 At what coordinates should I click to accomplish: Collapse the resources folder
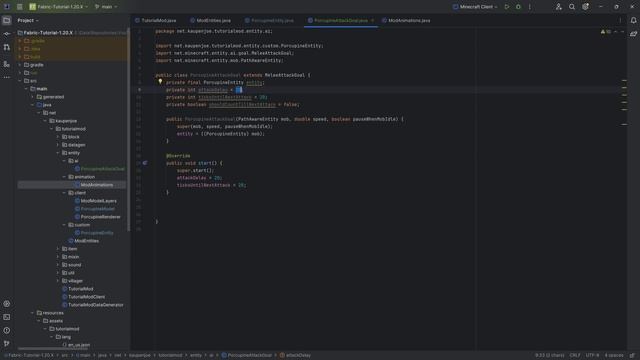[33, 313]
